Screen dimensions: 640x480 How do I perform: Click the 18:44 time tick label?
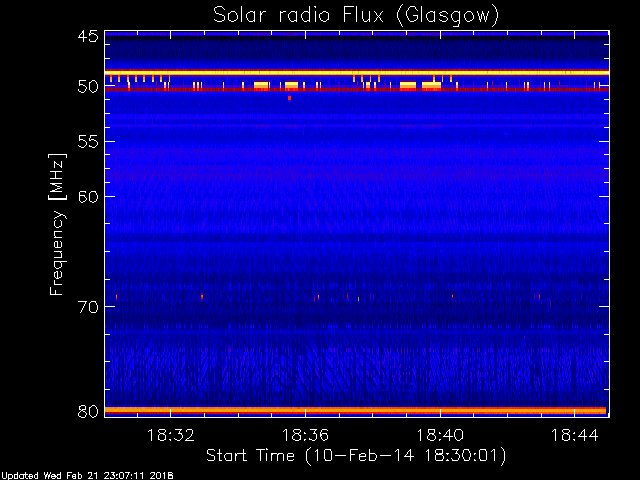pos(575,435)
